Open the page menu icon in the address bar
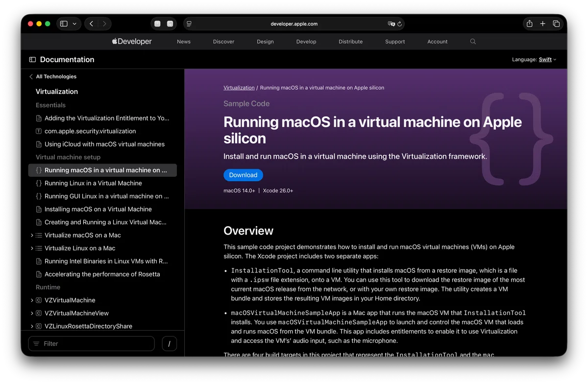This screenshot has height=384, width=588. click(x=189, y=24)
